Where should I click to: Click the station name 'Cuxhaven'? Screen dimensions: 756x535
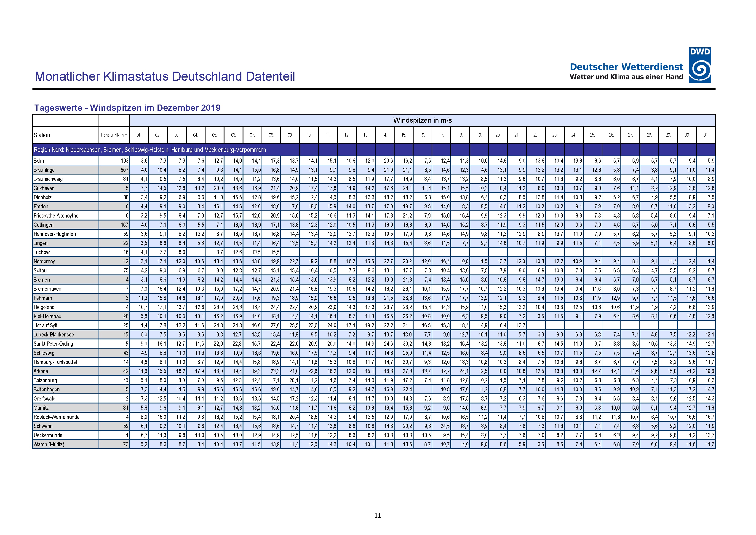(44, 188)
